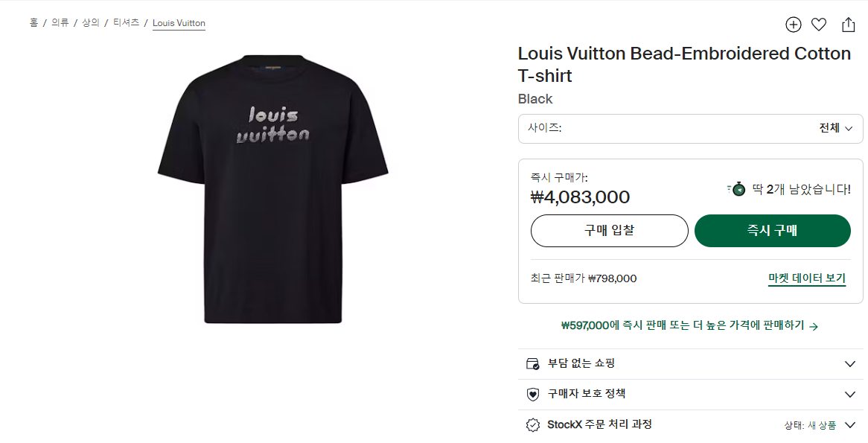868x443 pixels.
Task: Click the share icon
Action: [x=848, y=25]
